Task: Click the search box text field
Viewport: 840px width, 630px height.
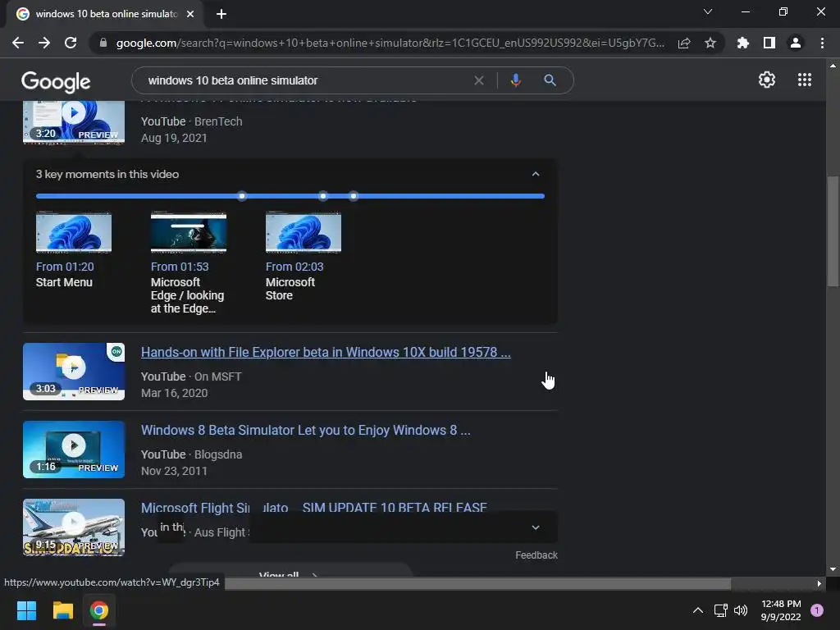Action: [x=305, y=80]
